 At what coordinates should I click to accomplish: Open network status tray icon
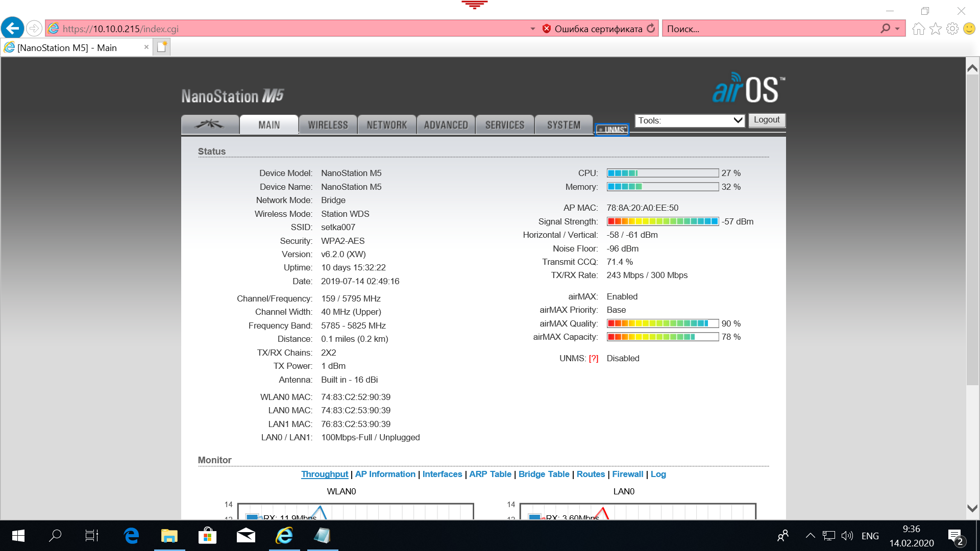click(829, 536)
